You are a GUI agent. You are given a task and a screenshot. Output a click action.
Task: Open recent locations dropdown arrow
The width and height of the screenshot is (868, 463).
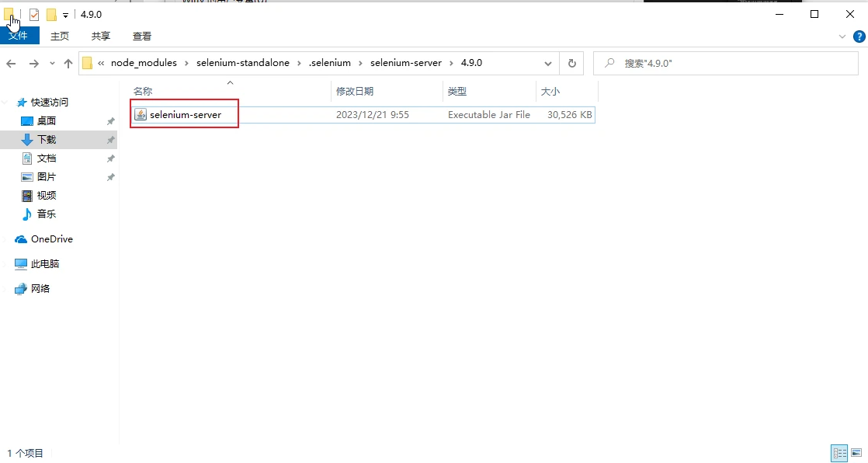point(52,64)
